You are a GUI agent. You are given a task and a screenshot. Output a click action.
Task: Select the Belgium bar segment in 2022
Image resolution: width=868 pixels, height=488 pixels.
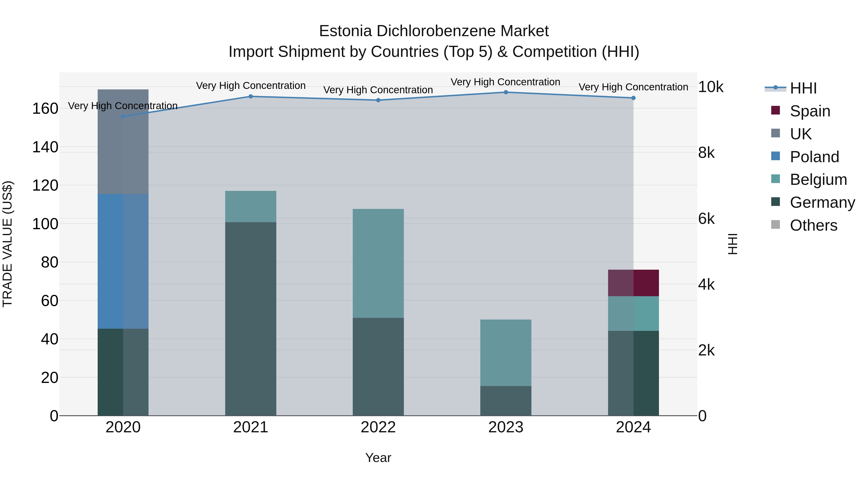pos(378,263)
